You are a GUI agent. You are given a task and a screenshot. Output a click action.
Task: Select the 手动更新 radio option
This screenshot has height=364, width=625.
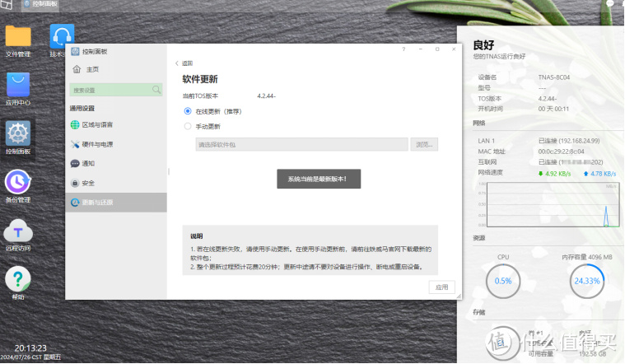[x=188, y=127]
